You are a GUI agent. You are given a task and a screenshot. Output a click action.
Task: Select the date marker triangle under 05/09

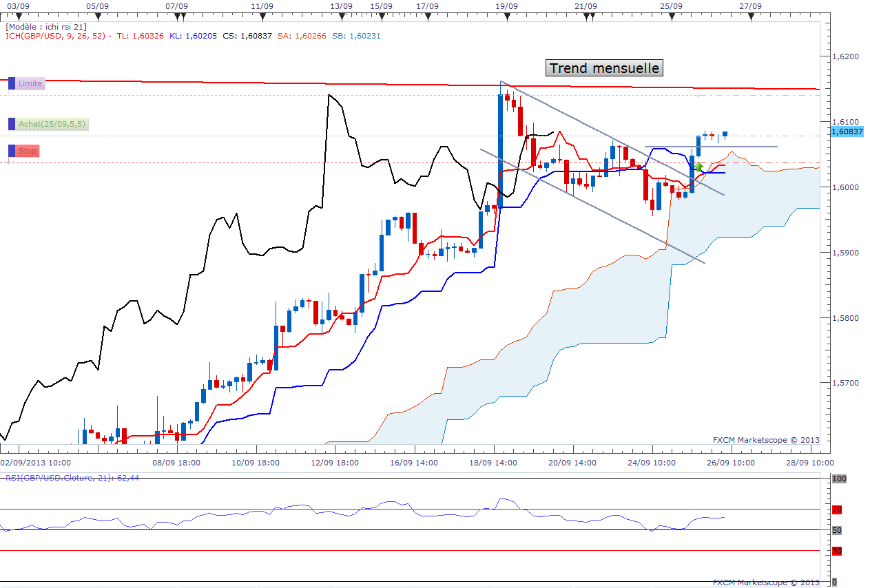[99, 17]
